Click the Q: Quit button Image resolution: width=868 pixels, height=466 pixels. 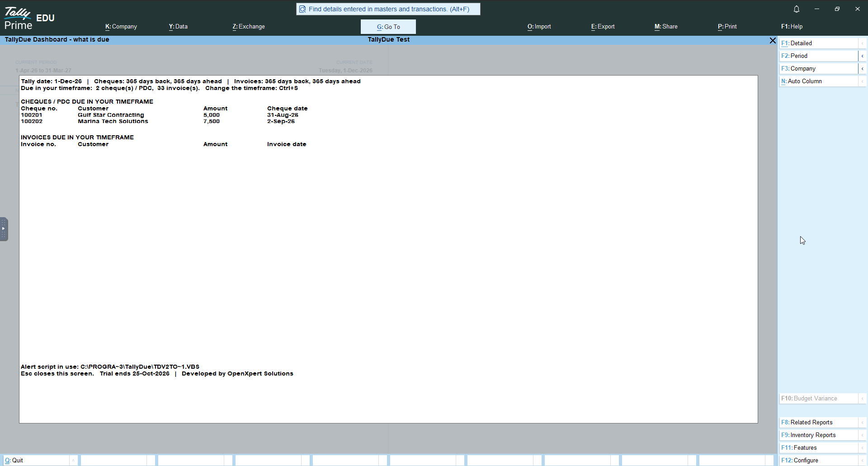[36, 460]
